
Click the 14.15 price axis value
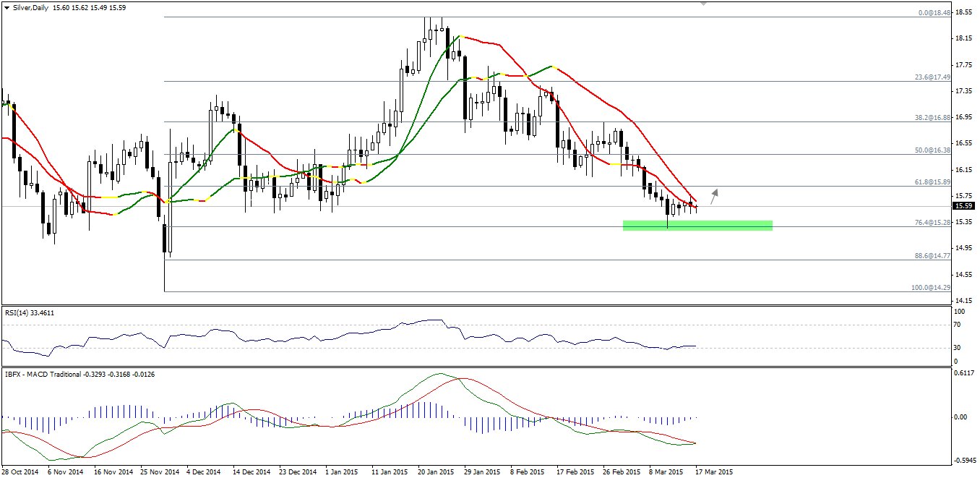coord(963,301)
